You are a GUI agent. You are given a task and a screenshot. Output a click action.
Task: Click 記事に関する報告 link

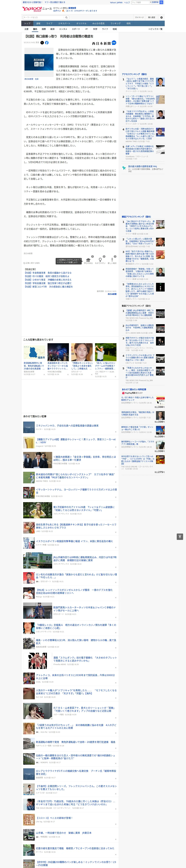coord(32,263)
